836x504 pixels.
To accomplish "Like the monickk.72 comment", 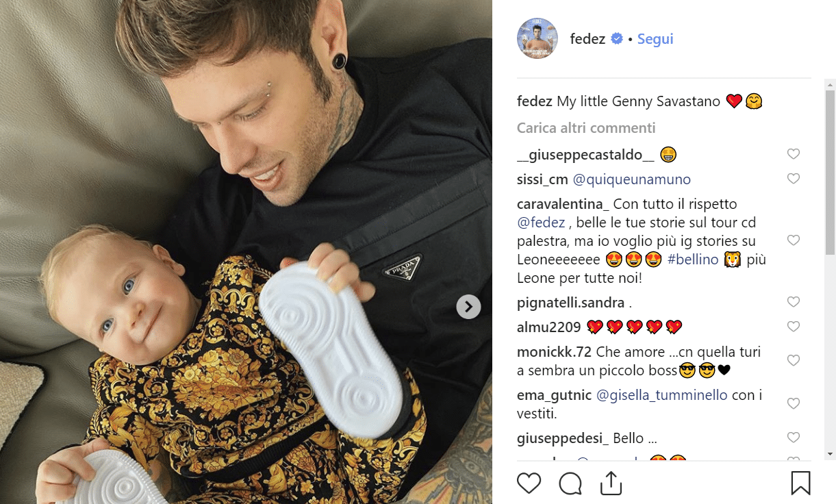I will tap(794, 360).
